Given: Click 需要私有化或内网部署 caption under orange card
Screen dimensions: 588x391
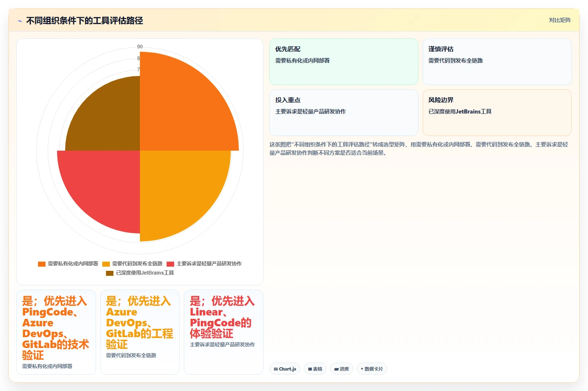Looking at the screenshot, I should tap(47, 366).
